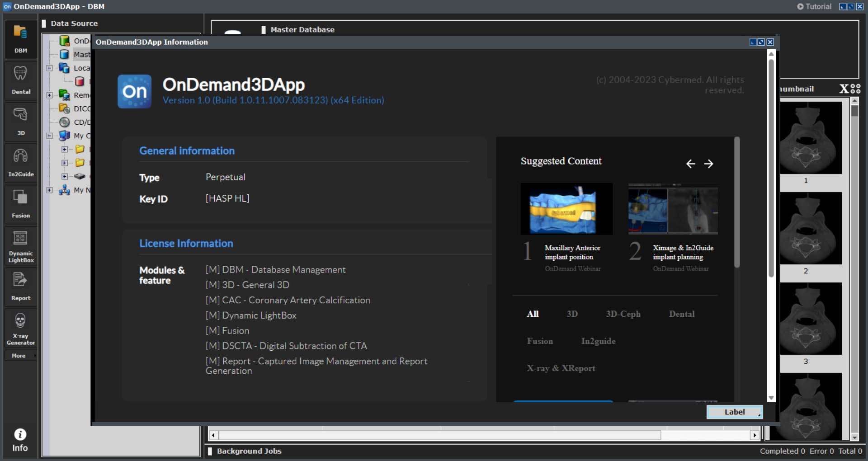
Task: Select the Dental suggested content tab
Action: tap(681, 314)
